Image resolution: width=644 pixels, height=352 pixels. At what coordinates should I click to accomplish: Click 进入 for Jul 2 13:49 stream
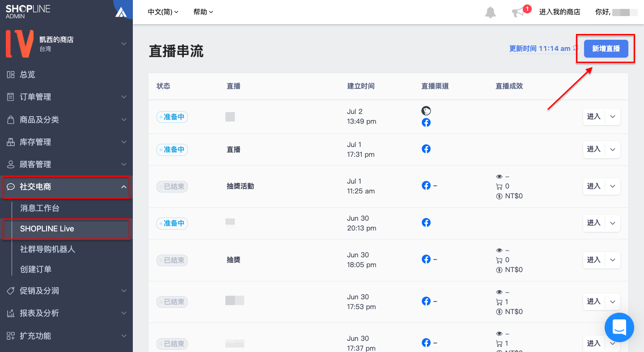pyautogui.click(x=594, y=117)
